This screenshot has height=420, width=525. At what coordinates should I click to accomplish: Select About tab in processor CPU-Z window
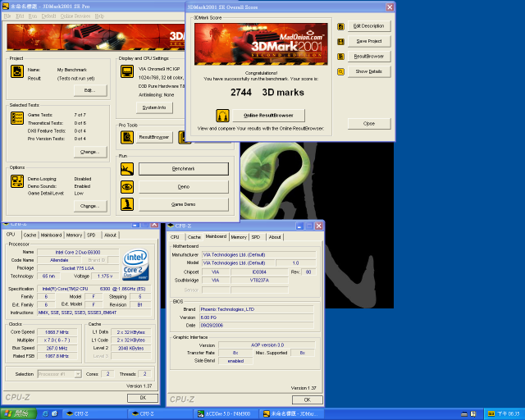[110, 235]
